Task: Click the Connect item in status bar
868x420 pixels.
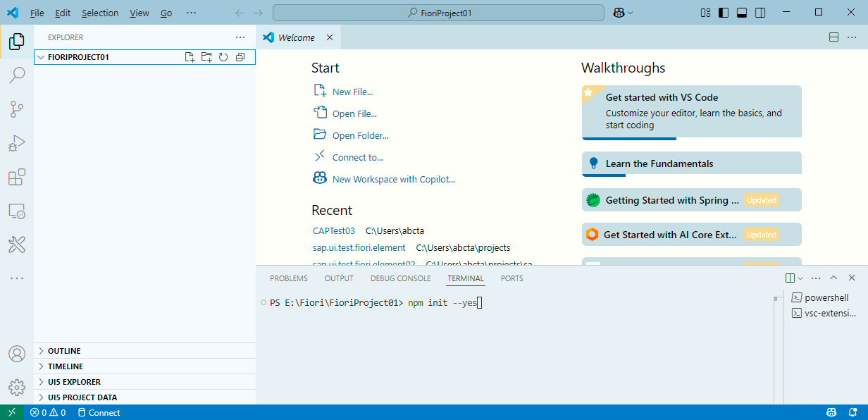Action: click(99, 412)
